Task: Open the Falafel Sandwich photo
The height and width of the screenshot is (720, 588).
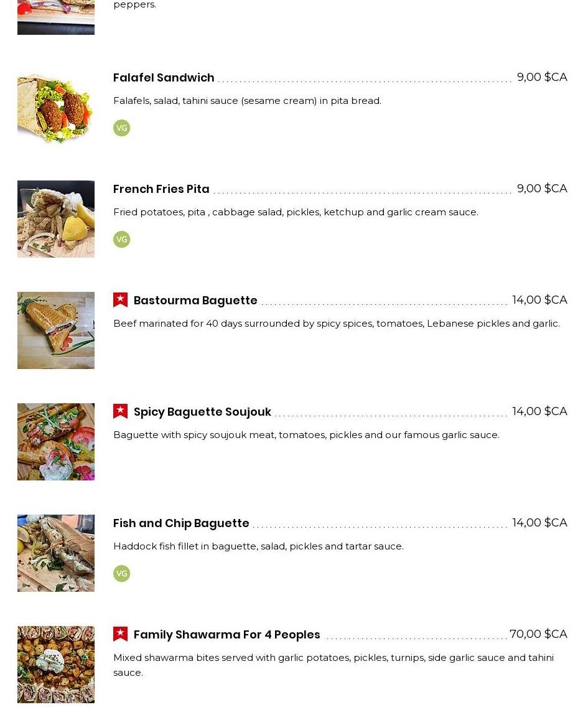Action: coord(56,108)
